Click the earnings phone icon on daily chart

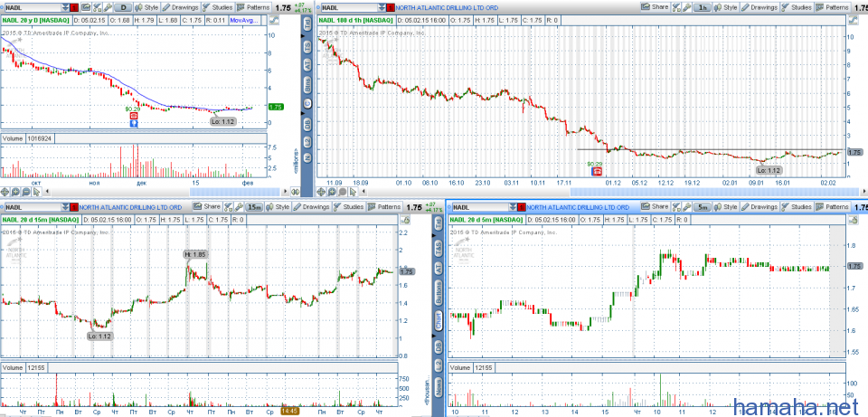[x=134, y=117]
